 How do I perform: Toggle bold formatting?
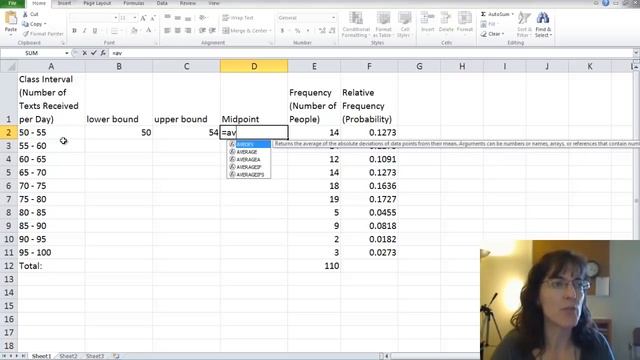click(74, 31)
